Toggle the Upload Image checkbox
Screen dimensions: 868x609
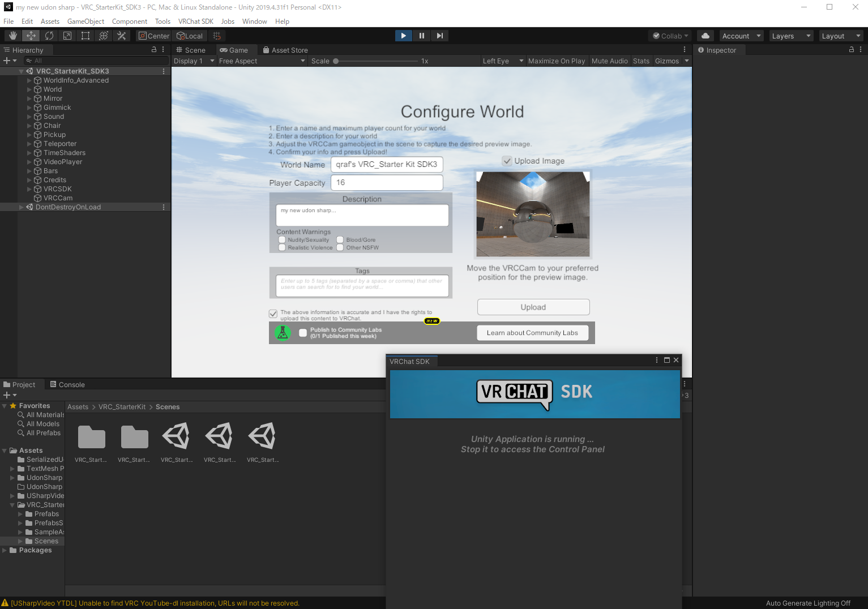(507, 161)
